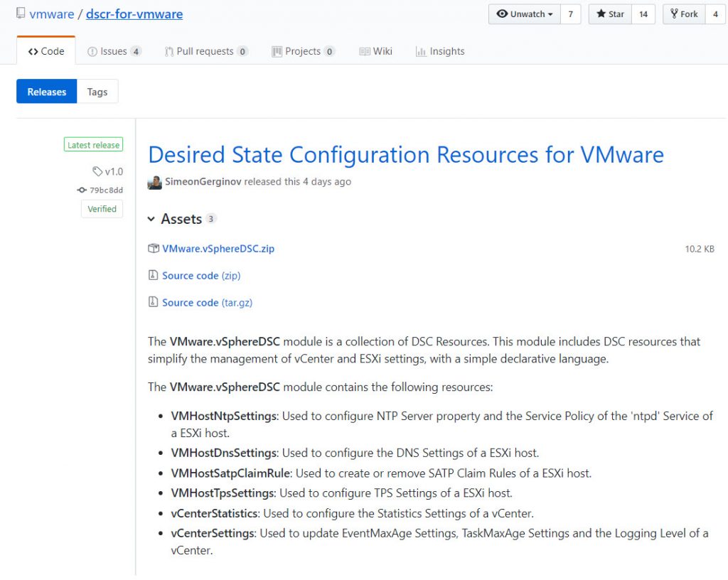Viewport: 728px width, 580px height.
Task: Click the vCenterStatistics resource name
Action: point(215,513)
